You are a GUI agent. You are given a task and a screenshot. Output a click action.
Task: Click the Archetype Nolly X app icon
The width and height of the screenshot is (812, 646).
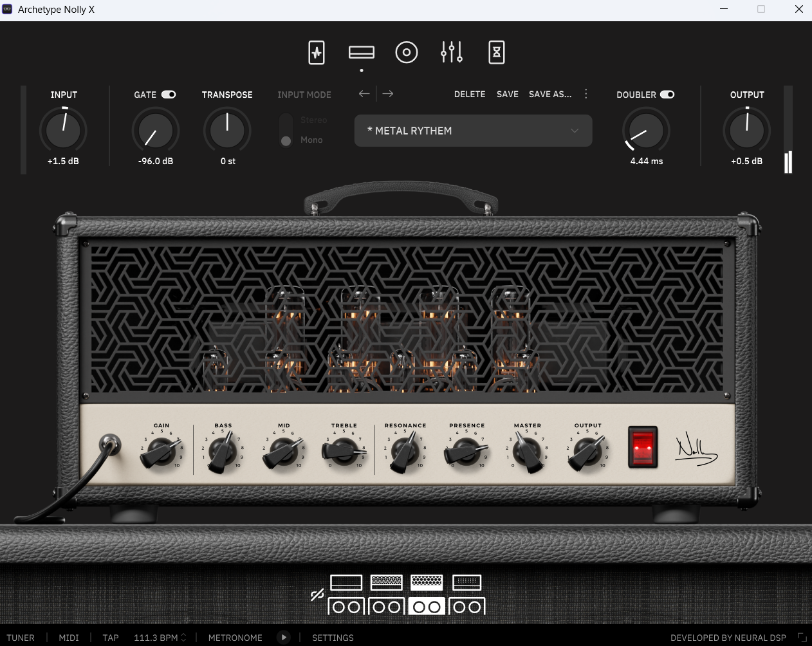7,9
